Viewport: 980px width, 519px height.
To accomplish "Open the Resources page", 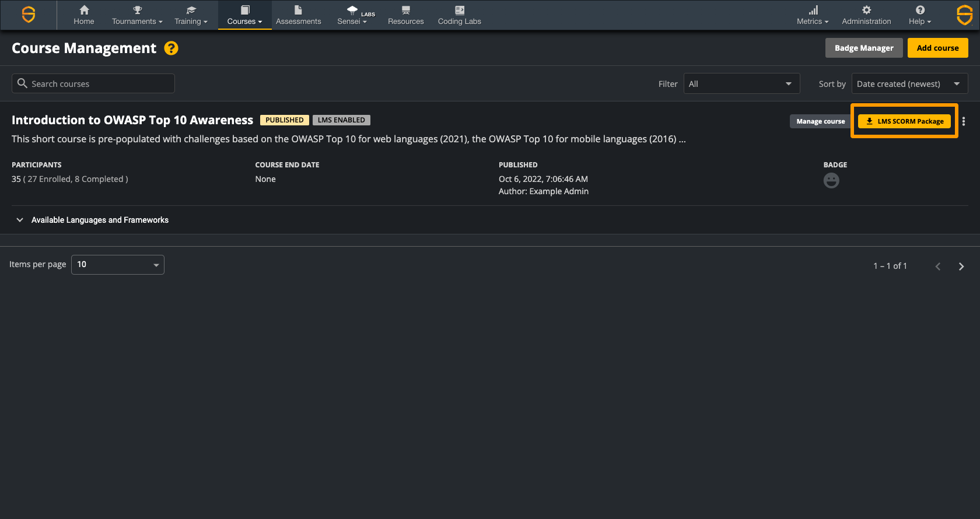I will tap(406, 15).
